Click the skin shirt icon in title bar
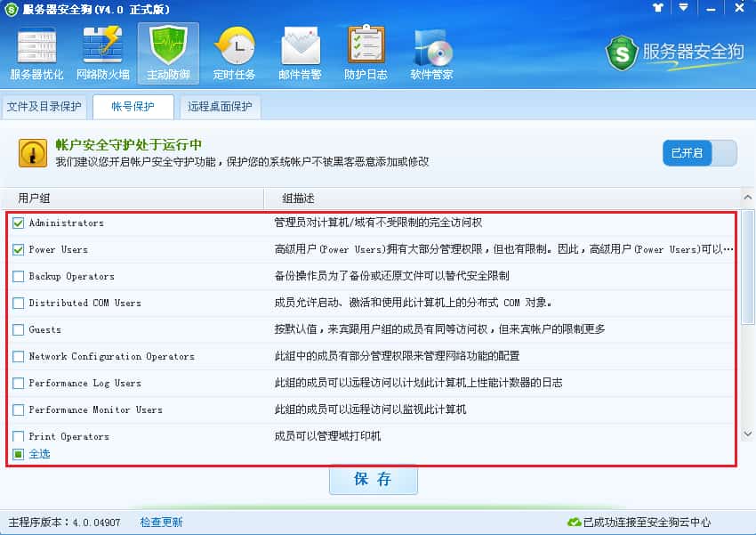Image resolution: width=756 pixels, height=535 pixels. point(658,8)
